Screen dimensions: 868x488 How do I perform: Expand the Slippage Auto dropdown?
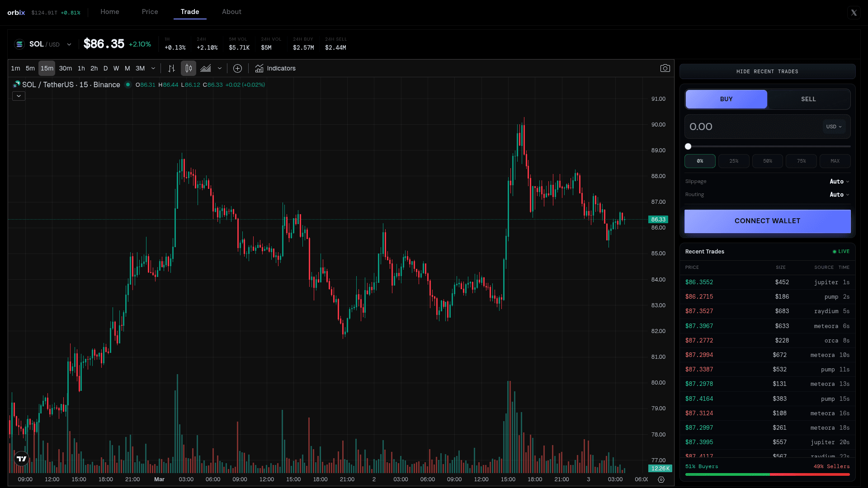(839, 181)
